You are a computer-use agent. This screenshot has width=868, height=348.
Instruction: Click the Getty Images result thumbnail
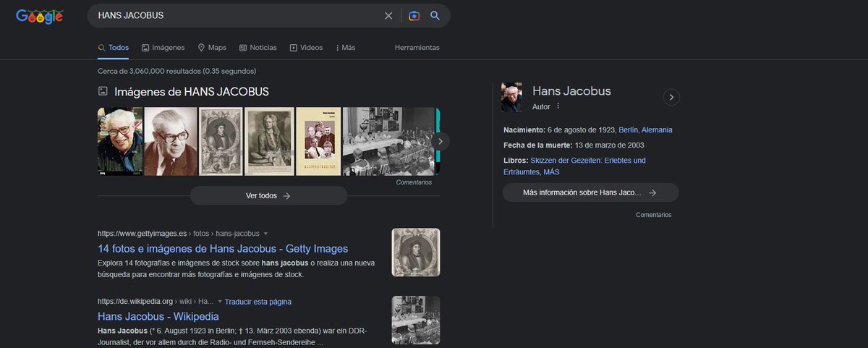pyautogui.click(x=416, y=252)
